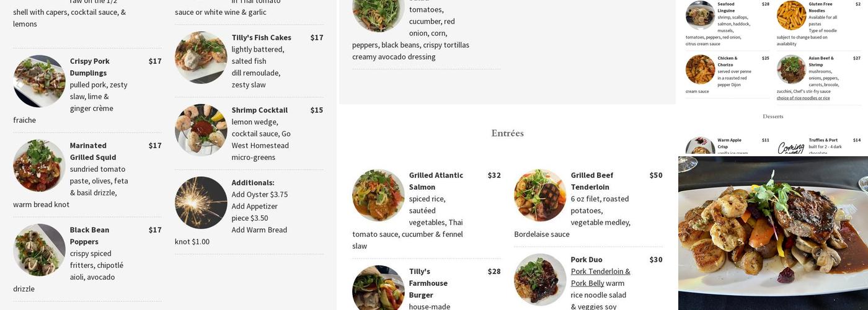Viewport: 868px width, 310px height.
Task: Follow the choice of rice noodles link
Action: tap(803, 98)
